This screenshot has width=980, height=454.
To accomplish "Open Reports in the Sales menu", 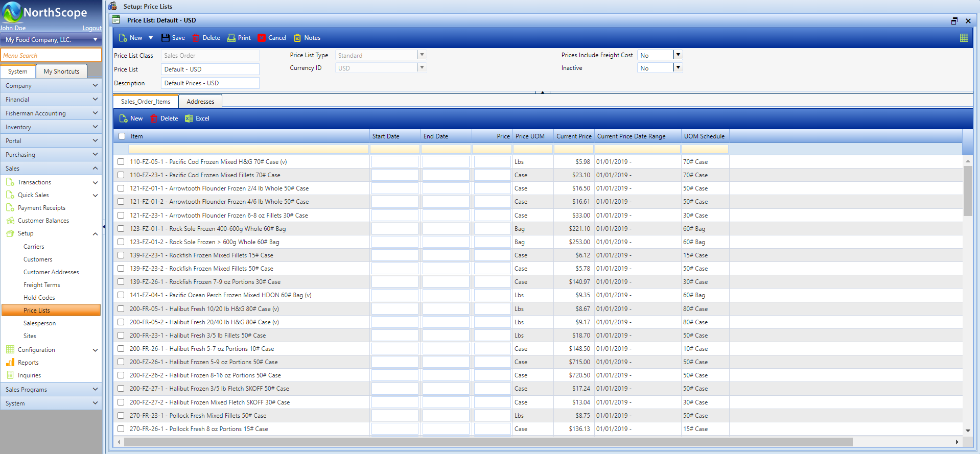I will [x=28, y=363].
